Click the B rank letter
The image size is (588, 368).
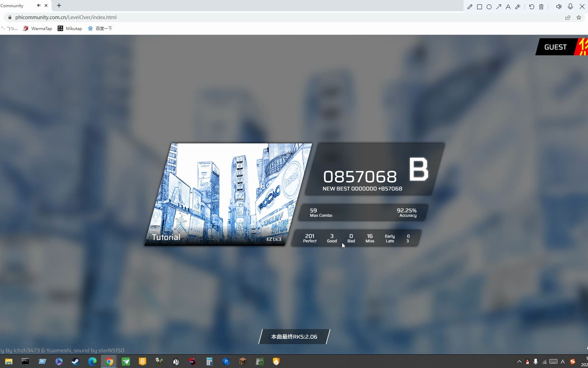coord(418,169)
